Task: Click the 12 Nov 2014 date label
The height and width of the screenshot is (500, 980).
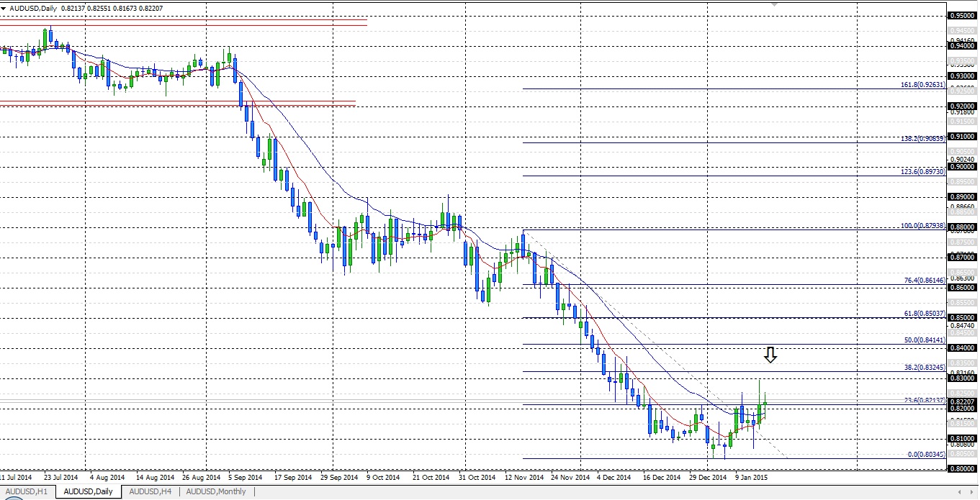Action: click(x=524, y=477)
